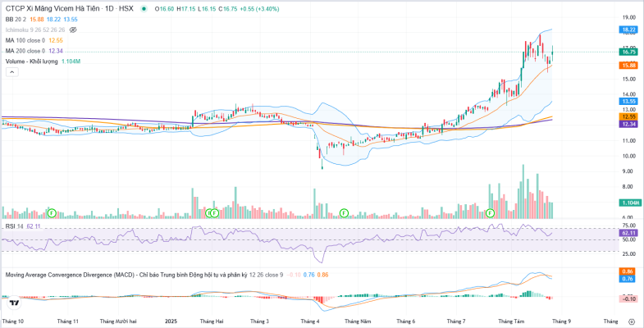Viewport: 644px width, 328px height.
Task: Click the Tháng 11 time axis label
Action: (x=68, y=321)
